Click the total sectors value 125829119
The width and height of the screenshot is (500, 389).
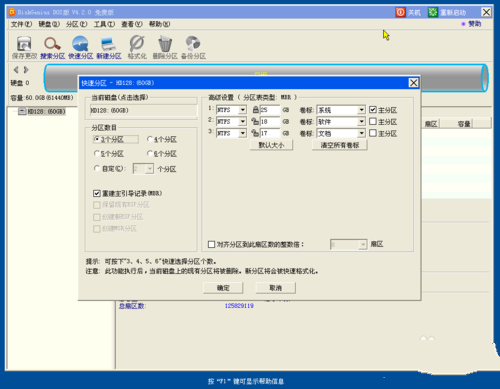point(239,306)
